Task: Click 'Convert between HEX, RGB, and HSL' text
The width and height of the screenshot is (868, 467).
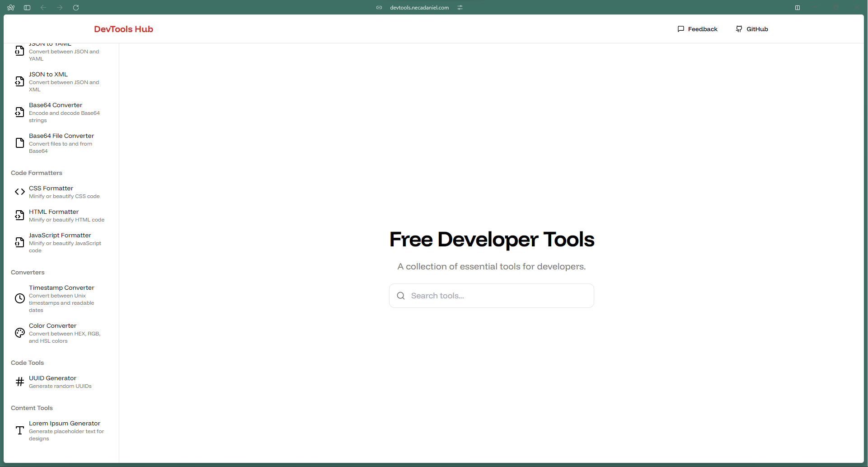Action: (65, 337)
